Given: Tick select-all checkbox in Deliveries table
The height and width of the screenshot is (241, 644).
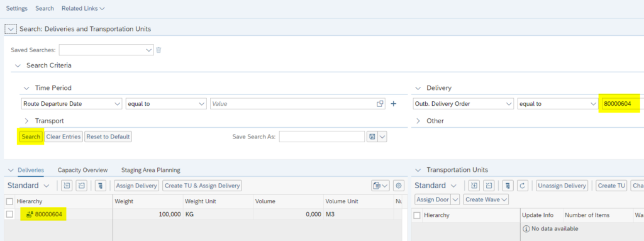Looking at the screenshot, I should 9,201.
